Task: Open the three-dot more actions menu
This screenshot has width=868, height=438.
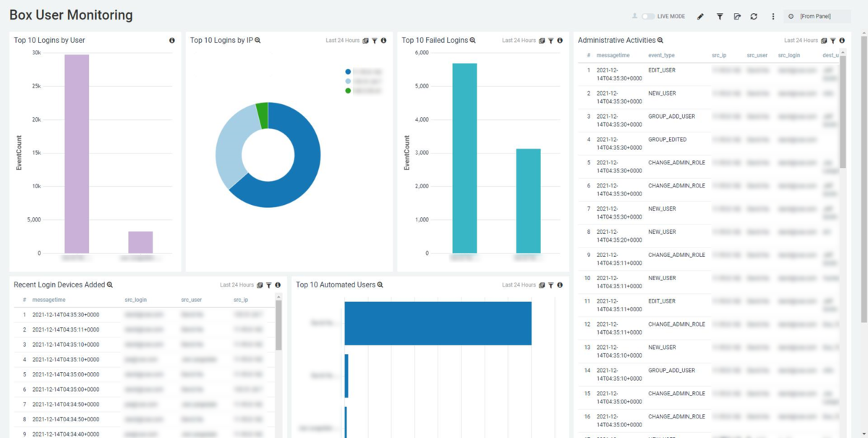Action: [x=773, y=16]
